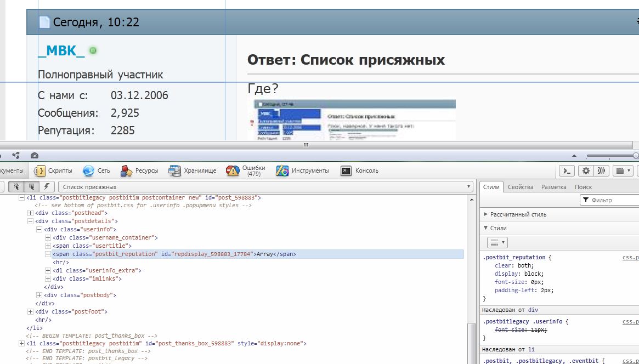Viewport: 639px width, 364px height.
Task: Click the 'Array' text in selected span
Action: point(264,254)
